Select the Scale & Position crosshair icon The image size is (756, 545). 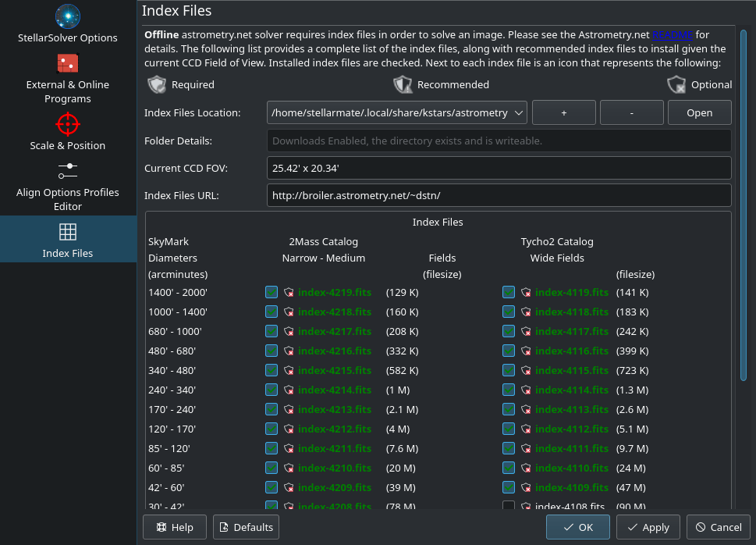coord(68,124)
